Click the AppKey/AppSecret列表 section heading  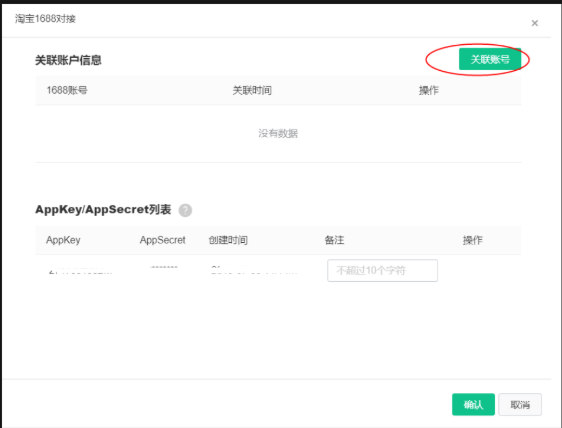click(x=103, y=209)
